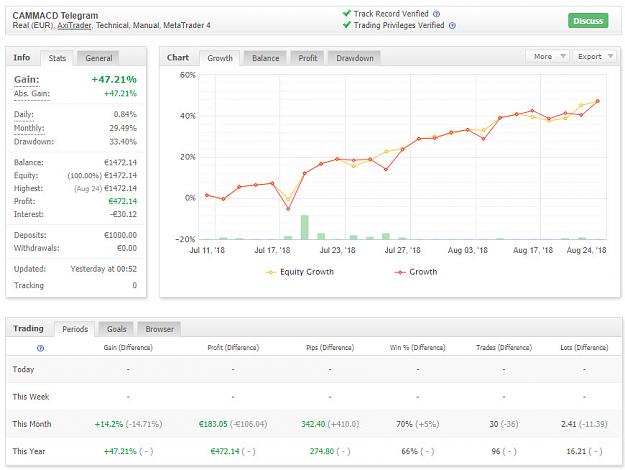Toggle the Equity Growth legend series
The image size is (625, 470).
(299, 272)
